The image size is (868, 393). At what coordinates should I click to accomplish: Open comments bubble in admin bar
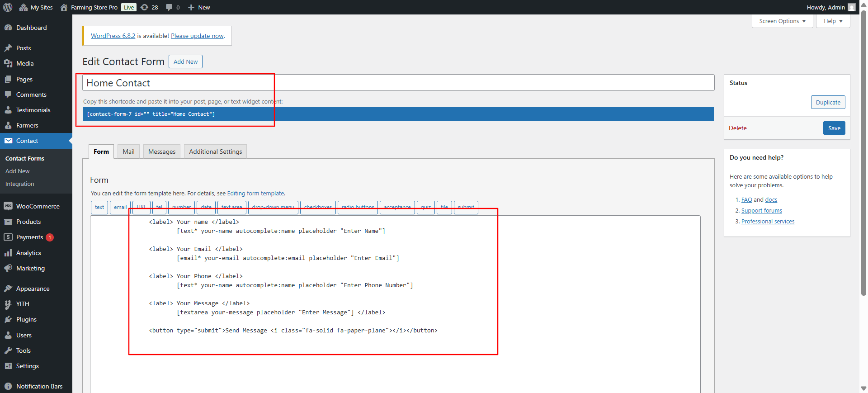coord(173,7)
